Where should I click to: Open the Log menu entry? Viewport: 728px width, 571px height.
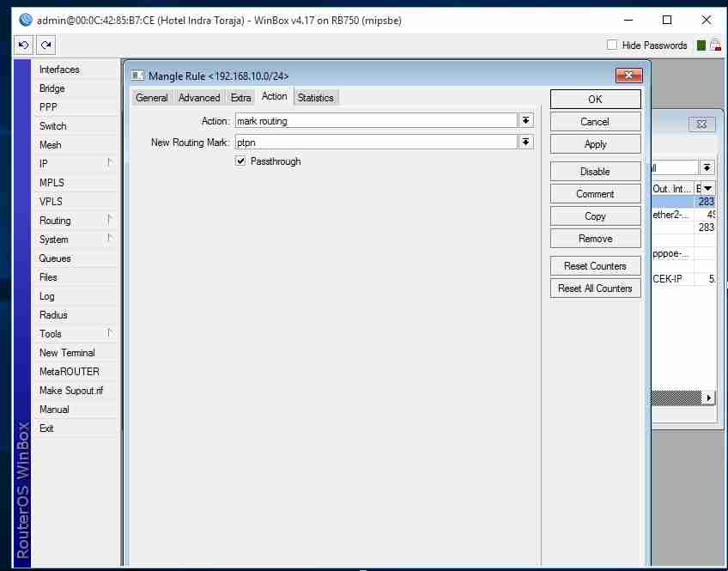coord(76,295)
